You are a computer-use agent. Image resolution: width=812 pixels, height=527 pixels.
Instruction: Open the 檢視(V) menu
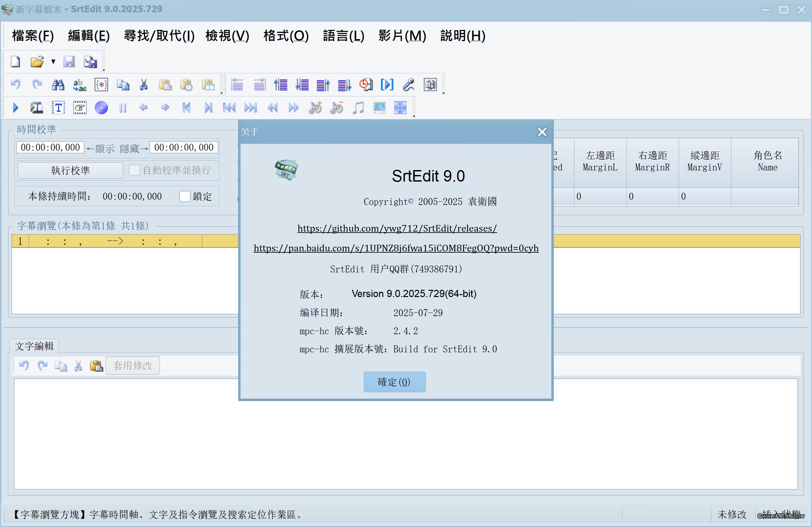(227, 36)
